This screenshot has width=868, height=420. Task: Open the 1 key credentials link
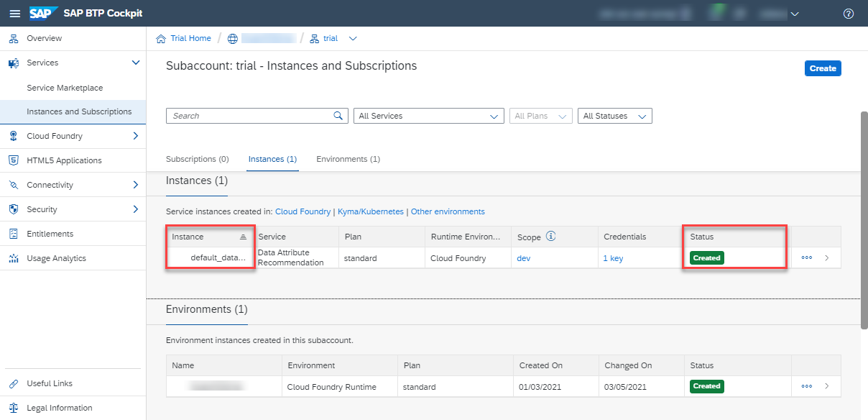point(613,258)
